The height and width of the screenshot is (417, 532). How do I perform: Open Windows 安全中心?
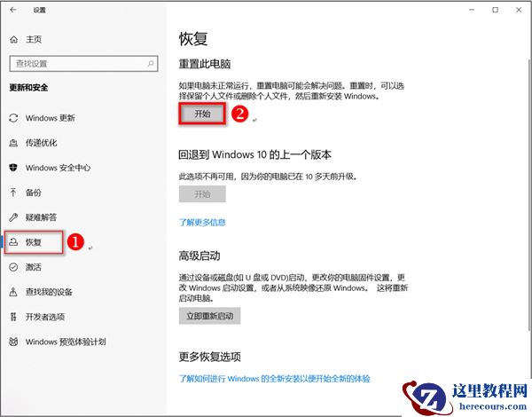click(58, 168)
